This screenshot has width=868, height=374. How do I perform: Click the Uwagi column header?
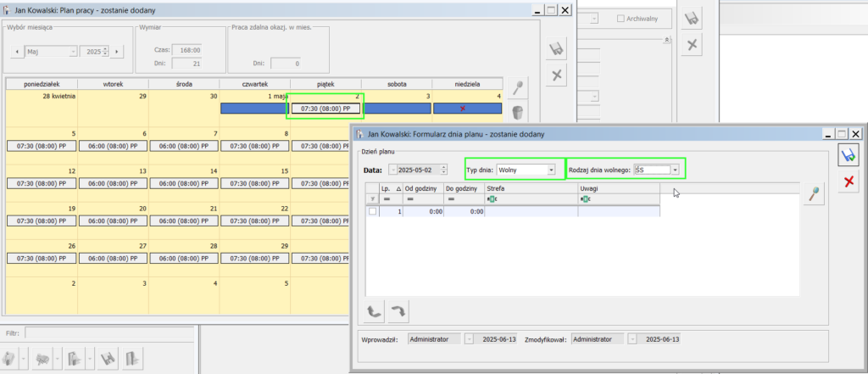tap(619, 188)
